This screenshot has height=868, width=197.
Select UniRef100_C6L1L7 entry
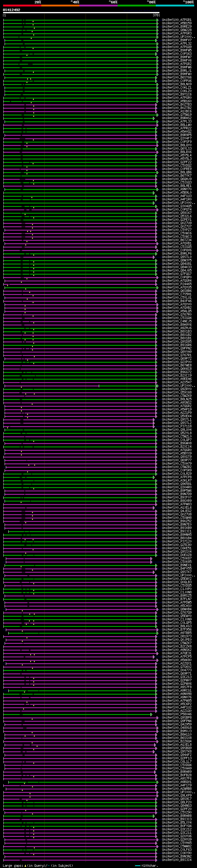176,761
